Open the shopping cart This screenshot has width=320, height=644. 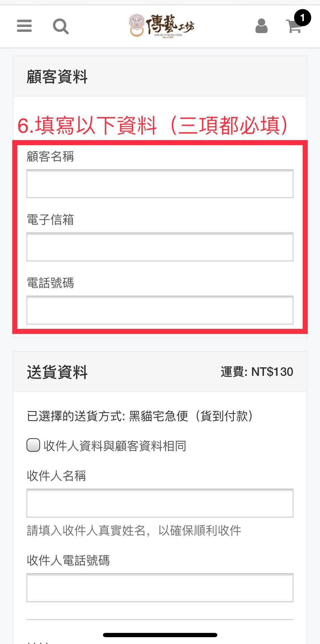[294, 27]
